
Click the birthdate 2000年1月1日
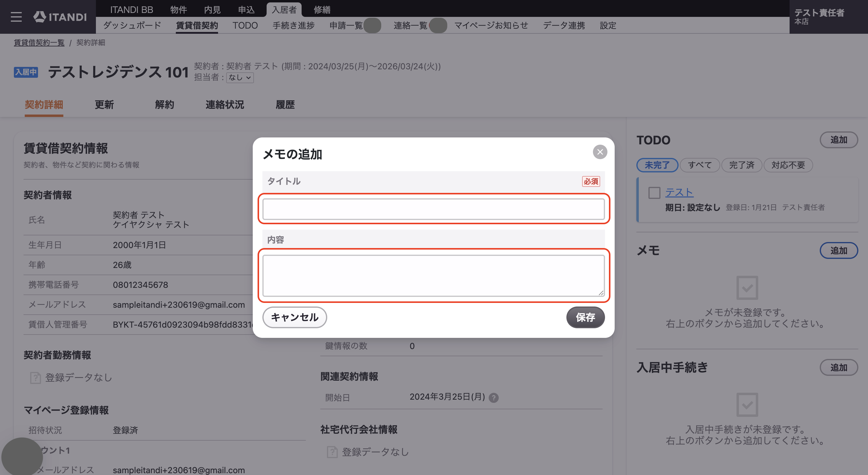(139, 245)
